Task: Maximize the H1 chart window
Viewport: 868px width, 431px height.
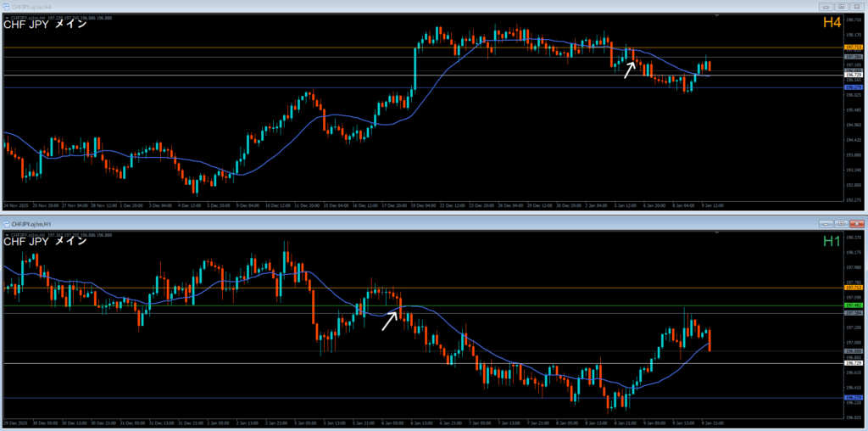Action: pos(840,224)
